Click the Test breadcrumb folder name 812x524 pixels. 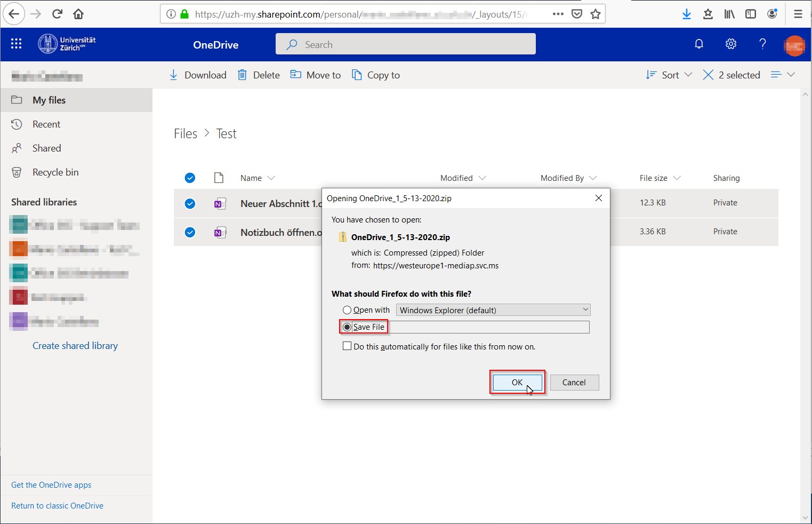coord(226,133)
